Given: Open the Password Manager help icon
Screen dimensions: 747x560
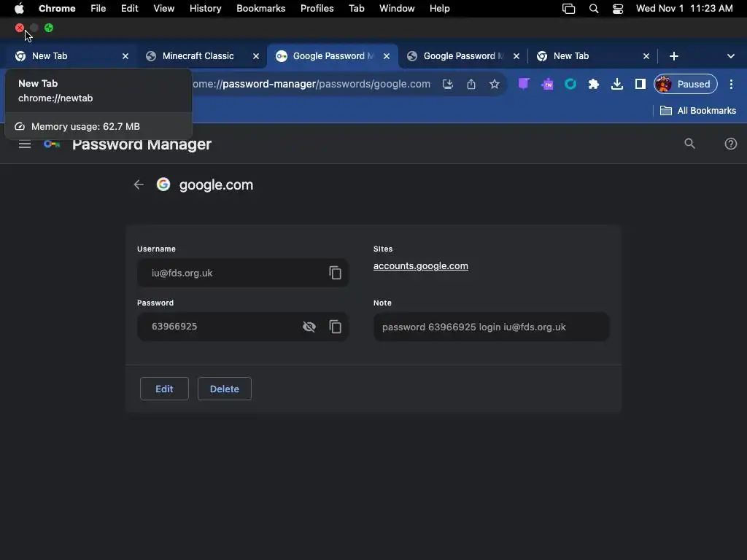Looking at the screenshot, I should (x=730, y=144).
